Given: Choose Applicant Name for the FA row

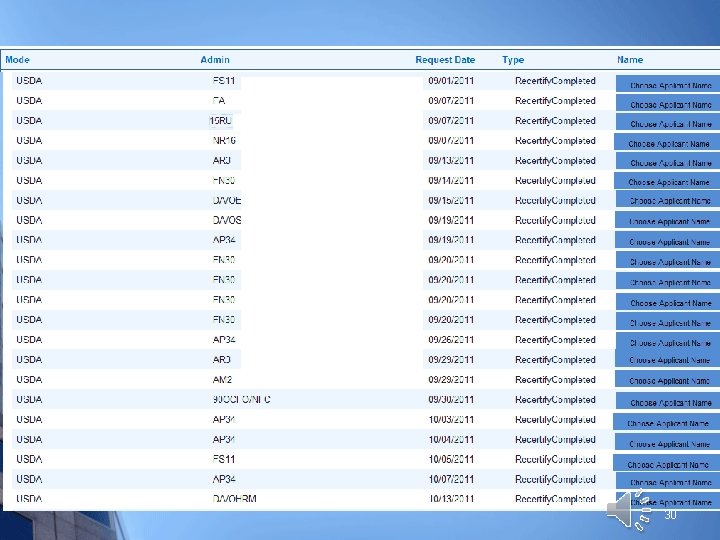Looking at the screenshot, I should click(668, 103).
